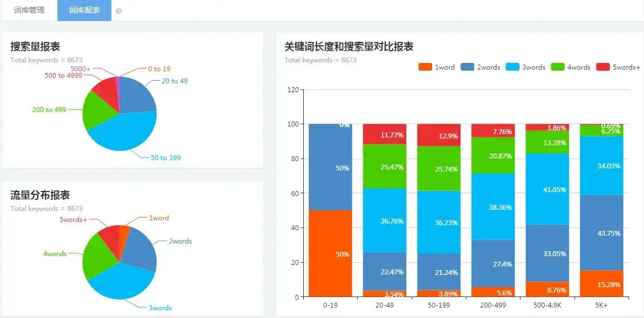Toggle the 1word legend series

pos(437,67)
